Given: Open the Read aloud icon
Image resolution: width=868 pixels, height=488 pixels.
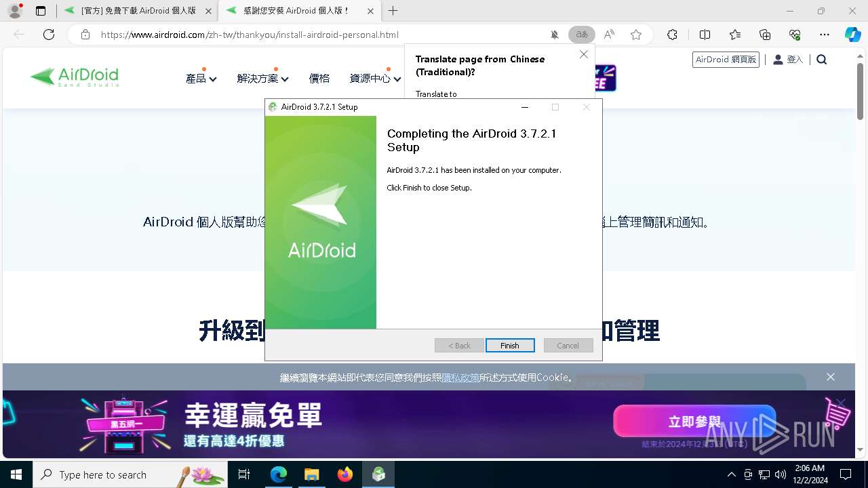Looking at the screenshot, I should tap(609, 35).
